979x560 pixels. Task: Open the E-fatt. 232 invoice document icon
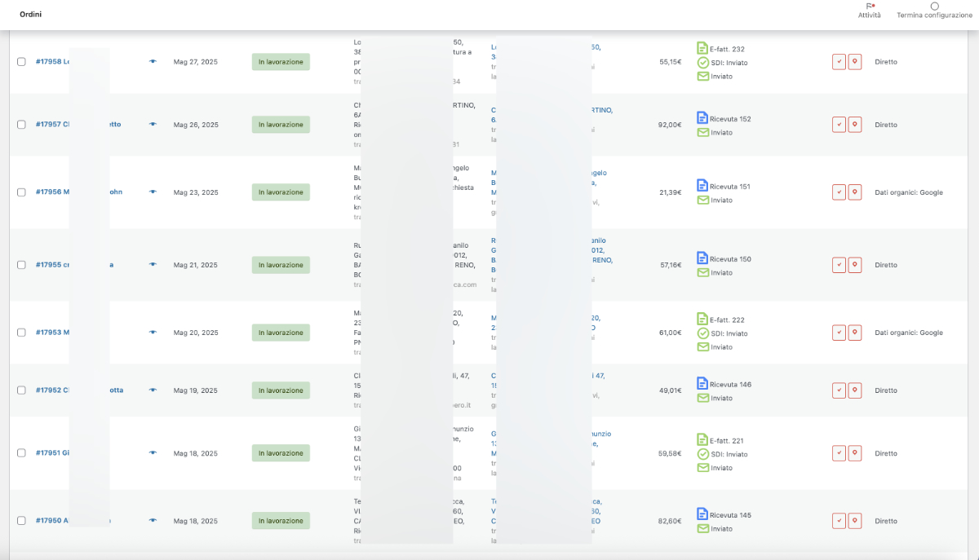click(x=702, y=49)
